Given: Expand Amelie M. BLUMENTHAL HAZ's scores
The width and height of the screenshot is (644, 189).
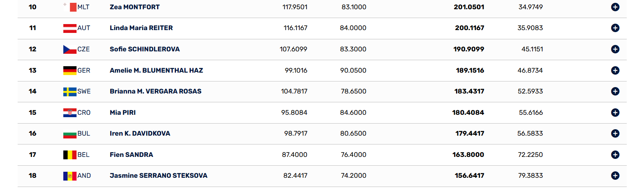Looking at the screenshot, I should point(615,70).
